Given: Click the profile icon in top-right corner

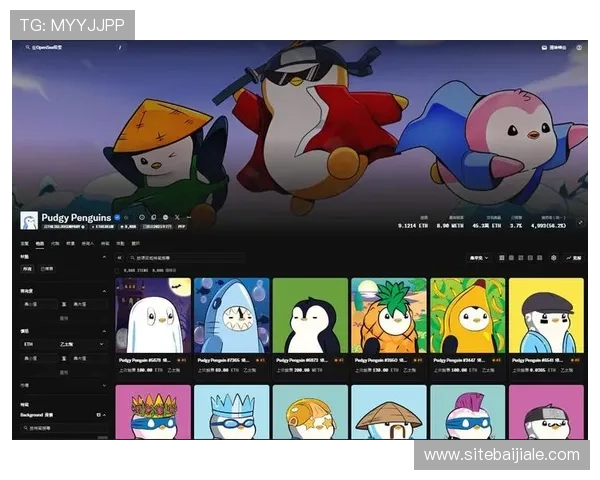Looking at the screenshot, I should point(580,47).
